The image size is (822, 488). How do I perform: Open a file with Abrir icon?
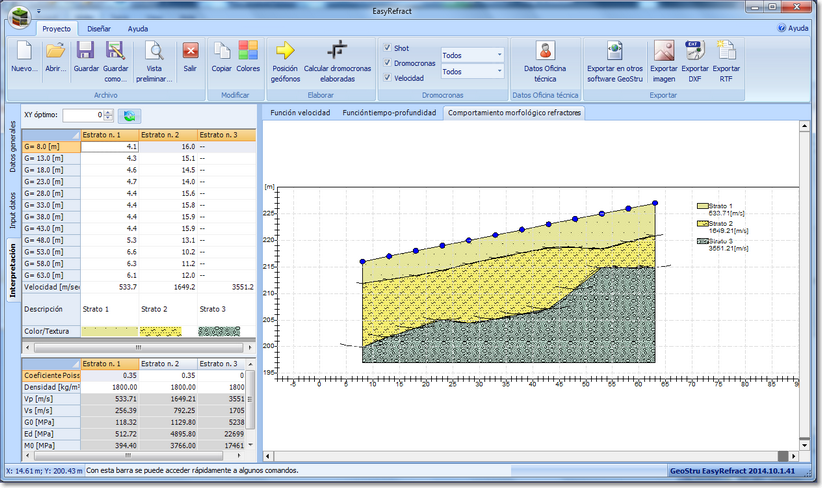pos(55,51)
